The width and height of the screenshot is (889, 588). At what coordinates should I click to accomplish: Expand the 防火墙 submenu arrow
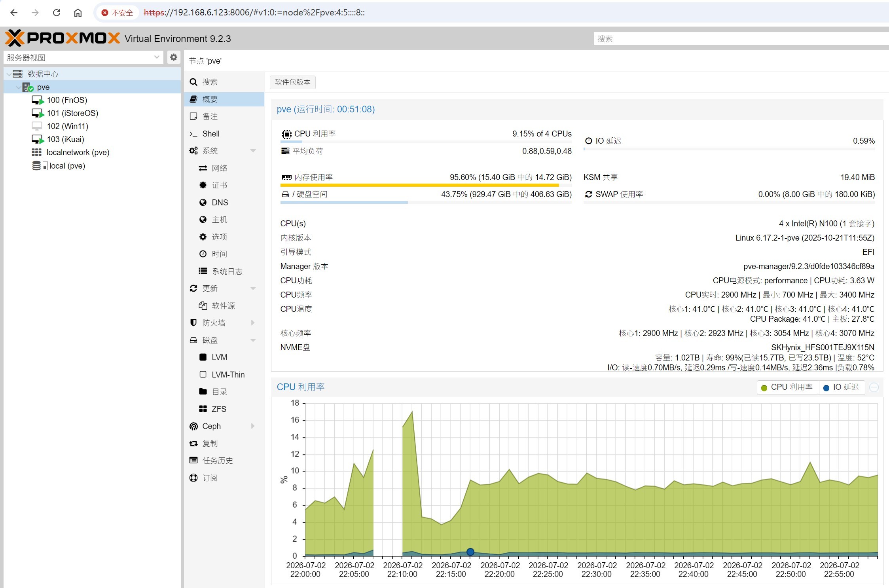click(x=253, y=323)
